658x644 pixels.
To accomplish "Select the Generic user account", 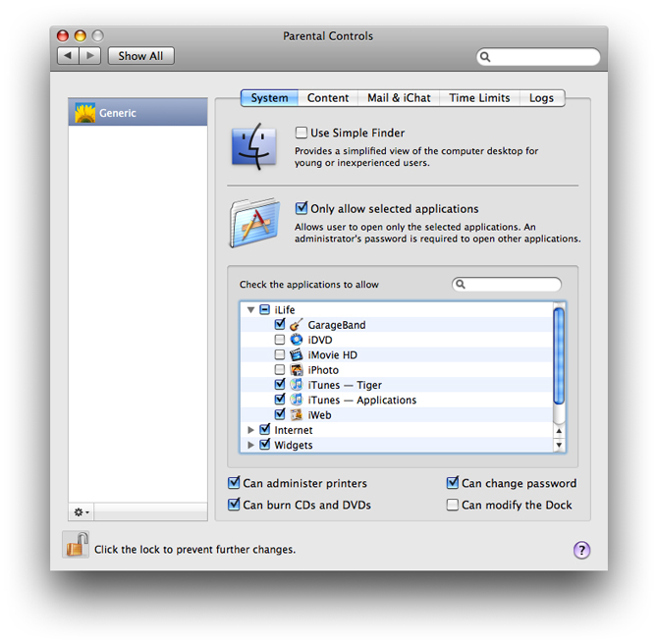I will click(137, 112).
